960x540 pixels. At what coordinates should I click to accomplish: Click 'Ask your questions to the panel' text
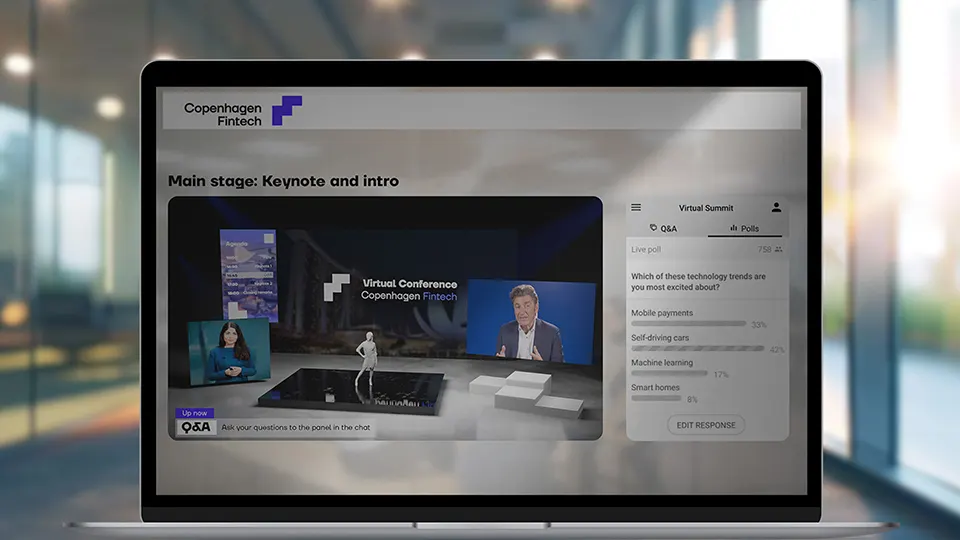point(296,427)
